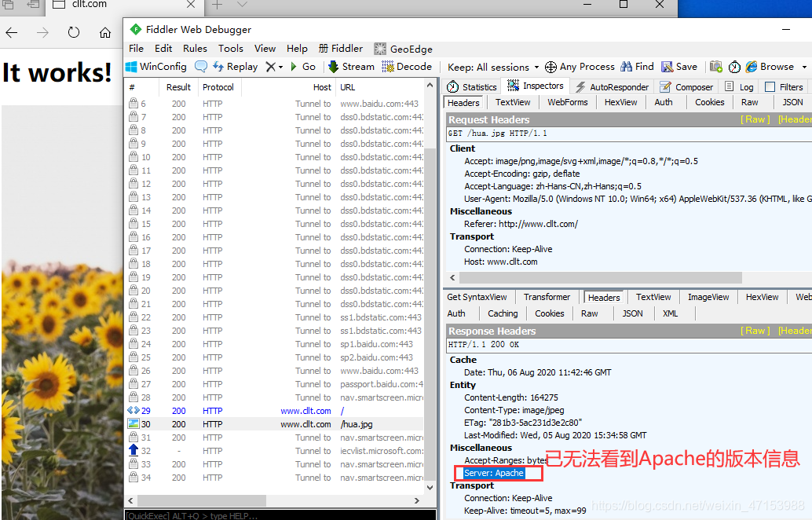Screen dimensions: 812x520
Task: Switch to the Filters tab
Action: [784, 87]
